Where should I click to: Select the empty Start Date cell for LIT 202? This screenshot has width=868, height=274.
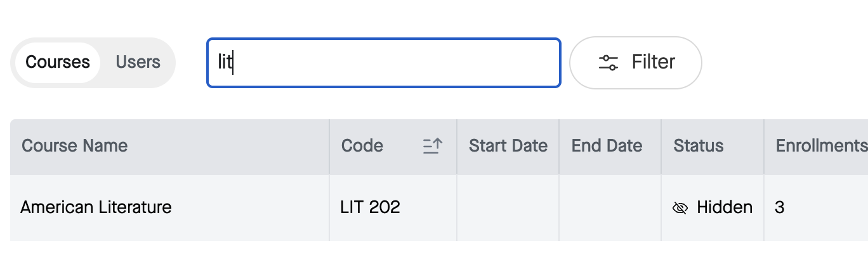[508, 207]
